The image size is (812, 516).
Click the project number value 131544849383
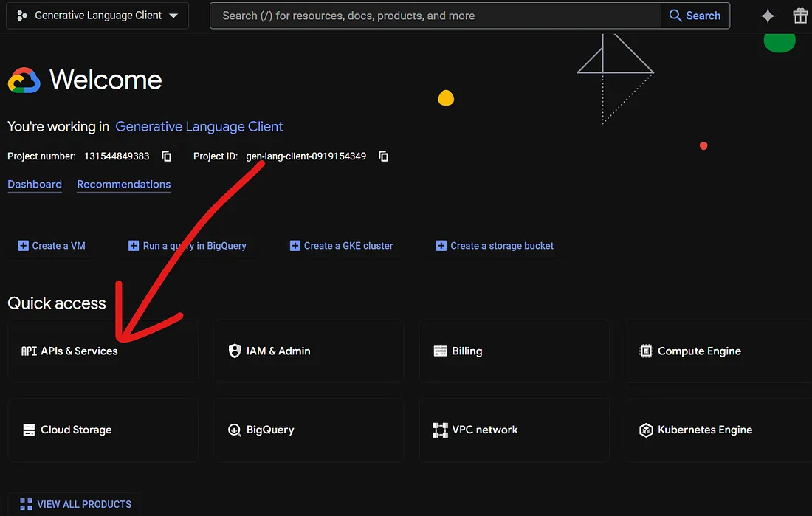[117, 156]
